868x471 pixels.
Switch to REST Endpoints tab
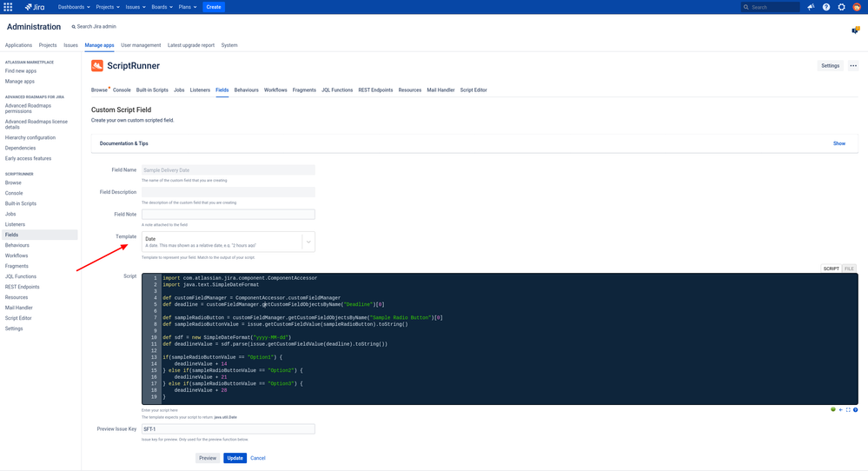[375, 90]
